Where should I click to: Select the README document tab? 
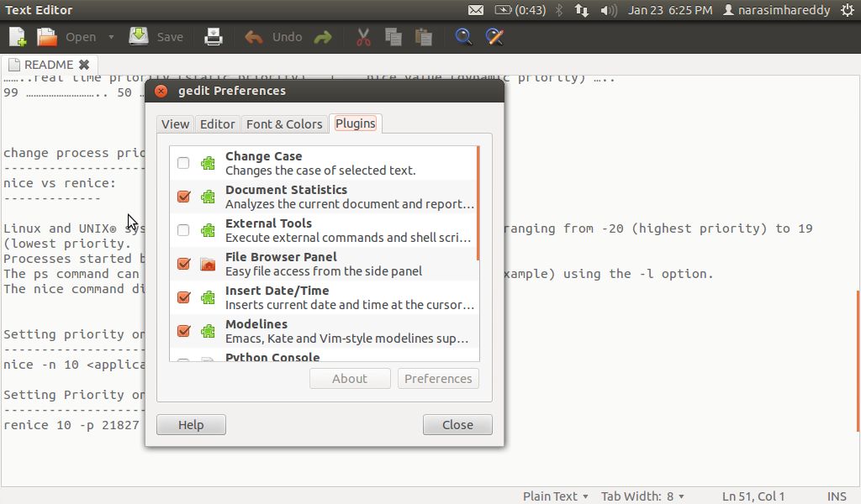click(x=49, y=65)
